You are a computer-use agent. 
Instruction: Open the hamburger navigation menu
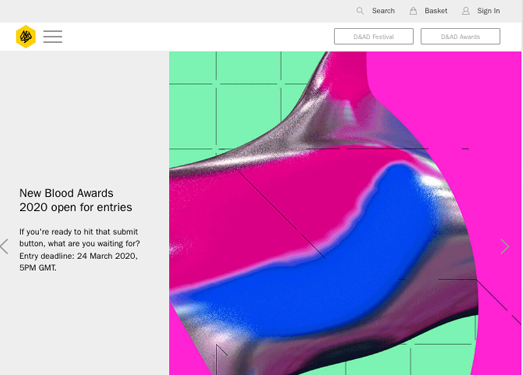coord(53,36)
